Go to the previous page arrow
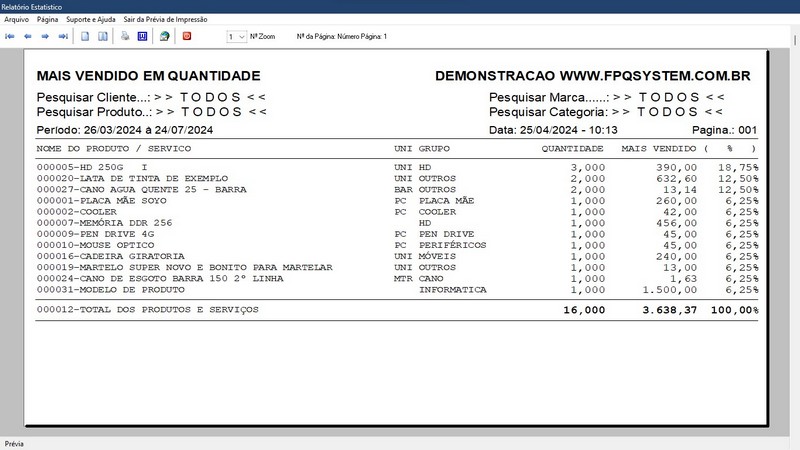 [x=28, y=36]
